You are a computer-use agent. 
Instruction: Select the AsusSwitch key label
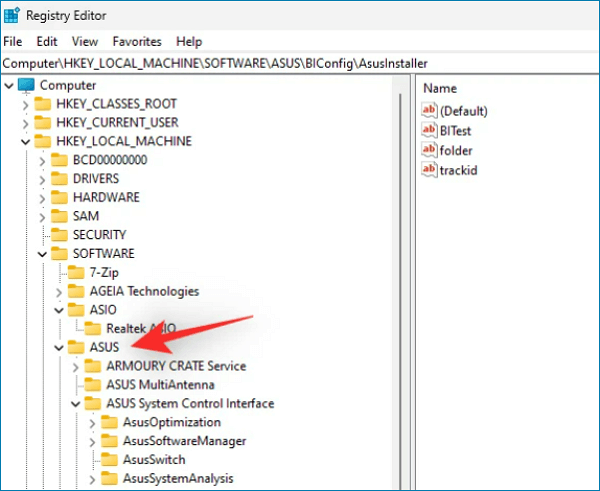coord(154,460)
